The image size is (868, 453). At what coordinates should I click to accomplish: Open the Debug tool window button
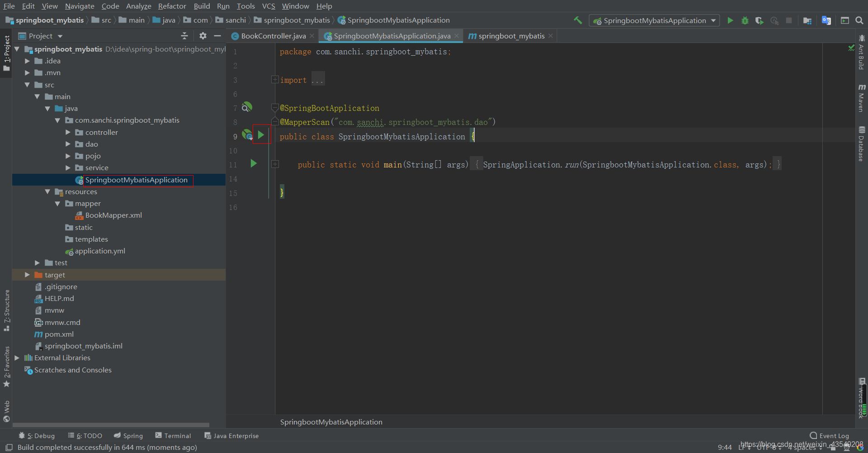(x=37, y=436)
